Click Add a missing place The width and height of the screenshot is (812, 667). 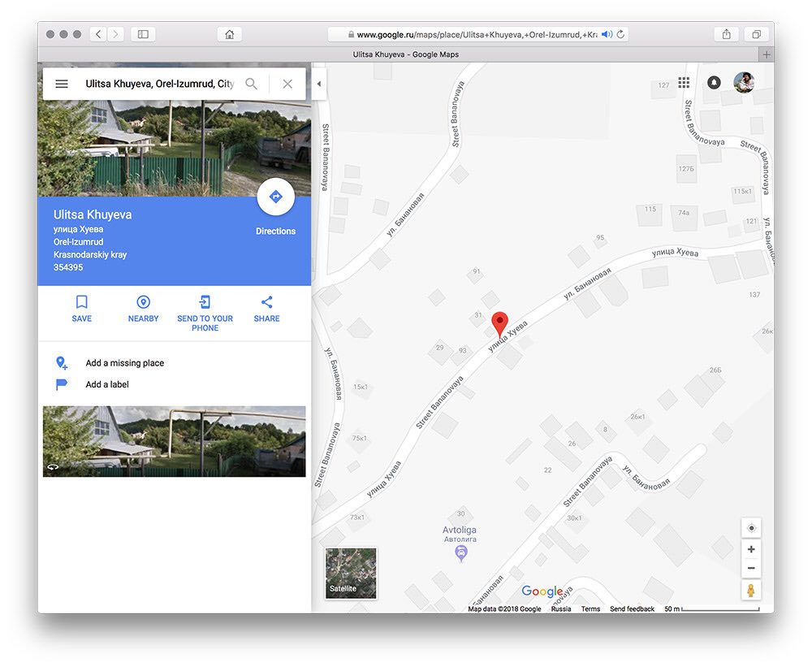pyautogui.click(x=125, y=363)
